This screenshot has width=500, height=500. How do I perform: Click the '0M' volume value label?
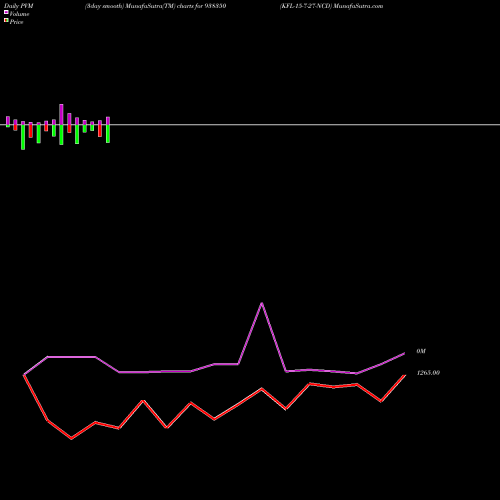(421, 351)
